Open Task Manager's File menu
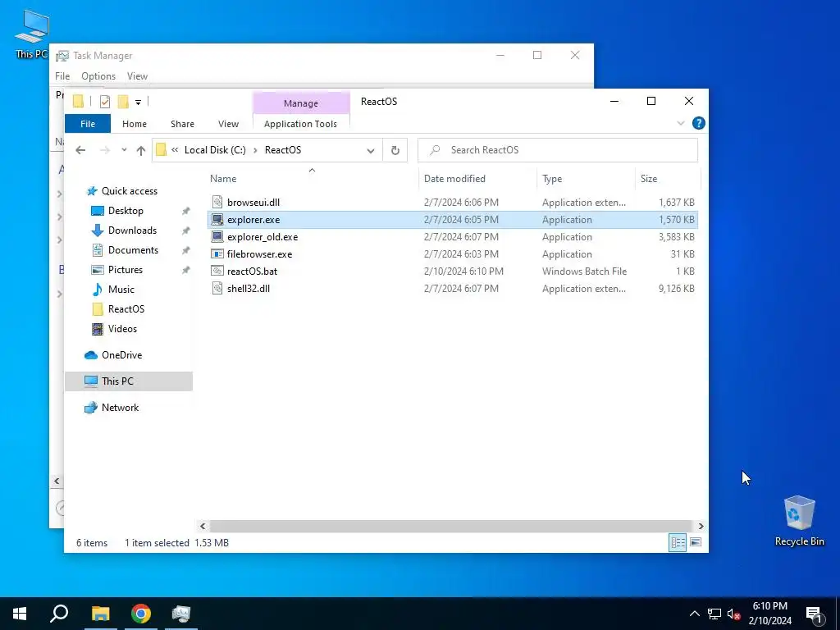 click(62, 76)
